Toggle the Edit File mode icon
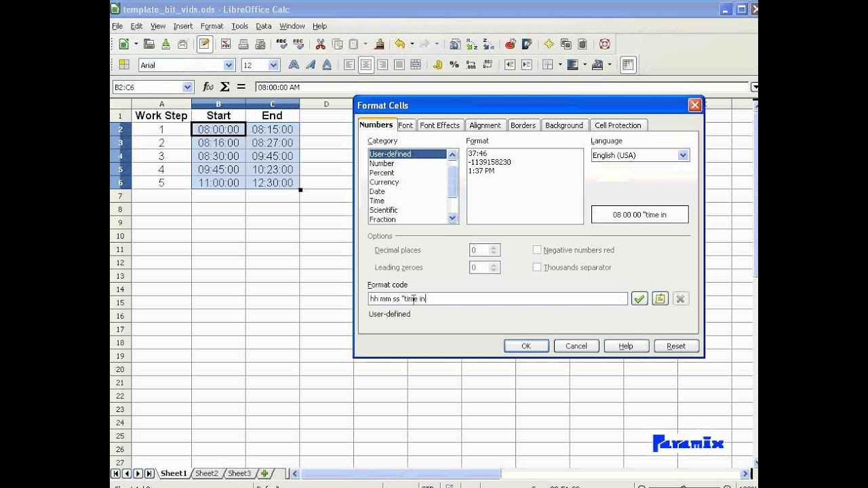The image size is (868, 488). click(x=204, y=44)
